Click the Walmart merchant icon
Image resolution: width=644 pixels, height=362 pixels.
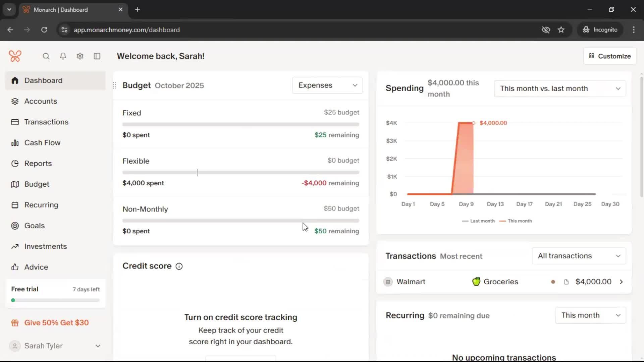pyautogui.click(x=388, y=282)
